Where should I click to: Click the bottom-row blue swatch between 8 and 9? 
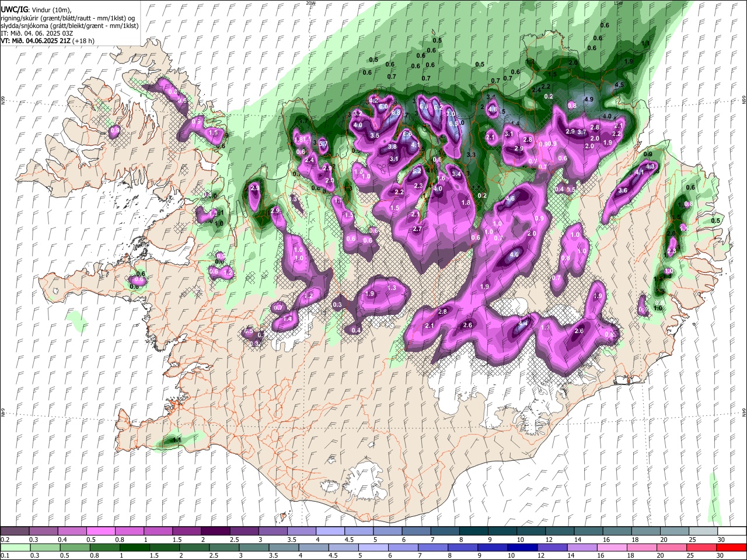tap(462, 547)
